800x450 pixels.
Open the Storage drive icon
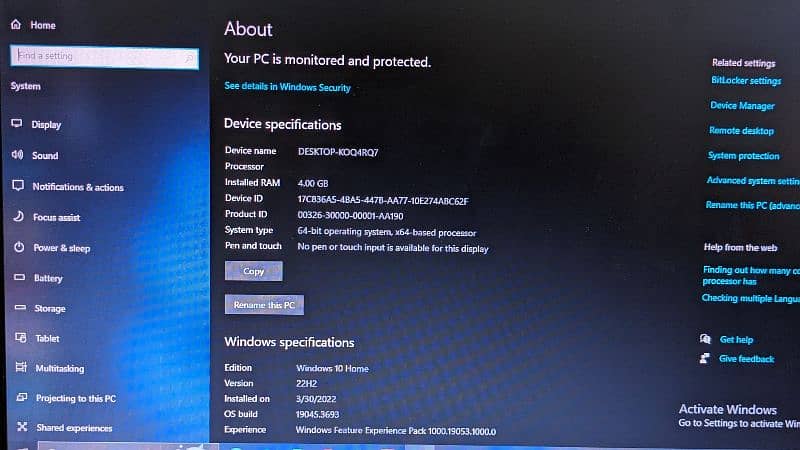pos(17,308)
